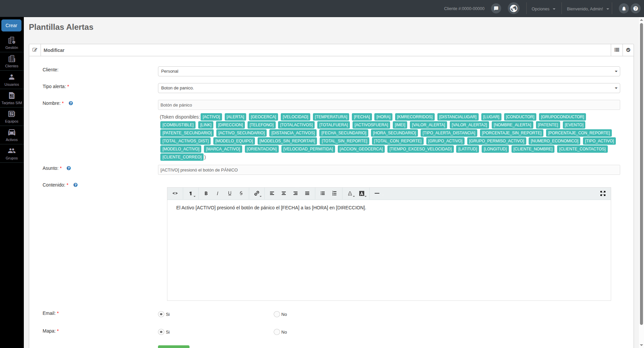The width and height of the screenshot is (644, 348).
Task: Select No for Mapa option
Action: 277,332
